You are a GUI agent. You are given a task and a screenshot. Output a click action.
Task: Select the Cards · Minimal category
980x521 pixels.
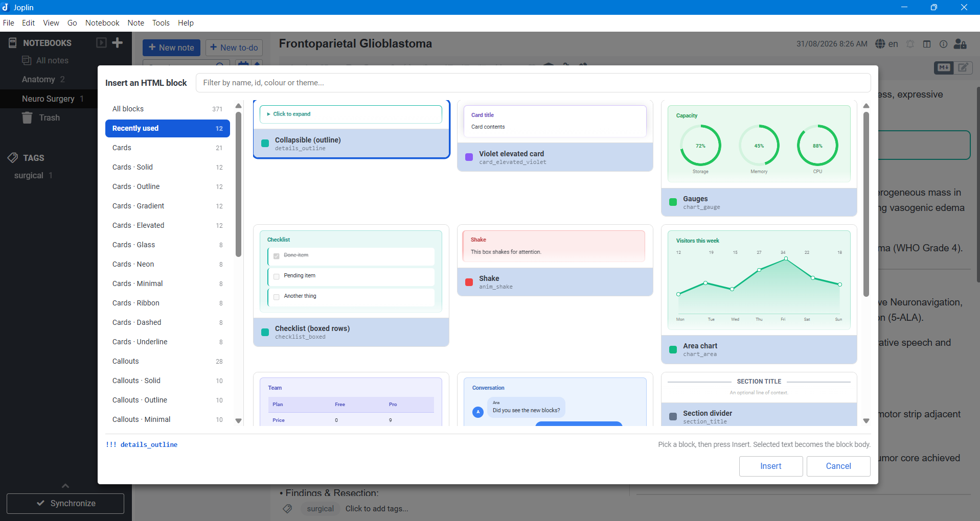(168, 283)
